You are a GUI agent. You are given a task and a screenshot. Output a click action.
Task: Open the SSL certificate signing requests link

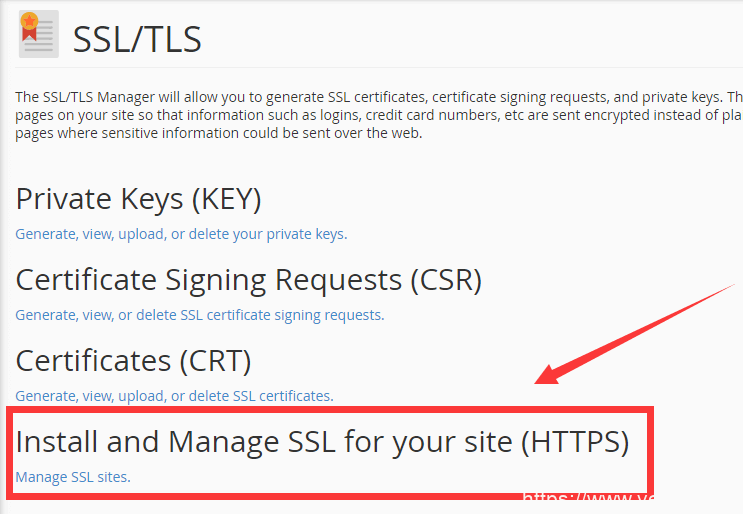pos(199,315)
